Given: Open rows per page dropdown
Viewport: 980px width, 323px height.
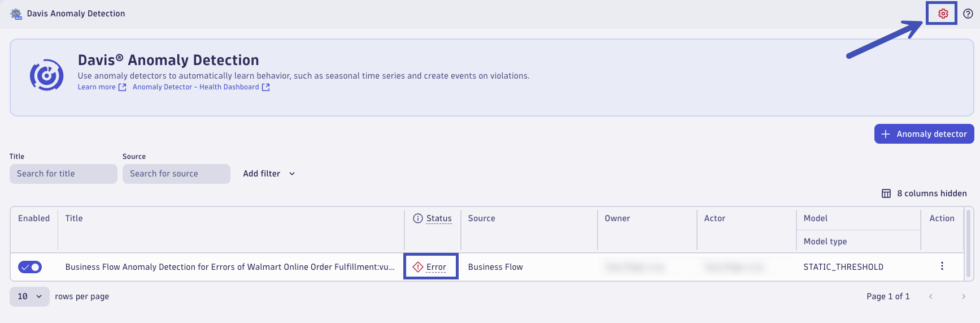Looking at the screenshot, I should coord(29,296).
